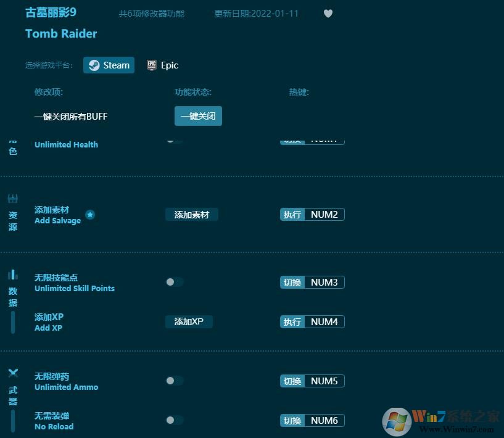Select the Epic platform option

tap(162, 65)
